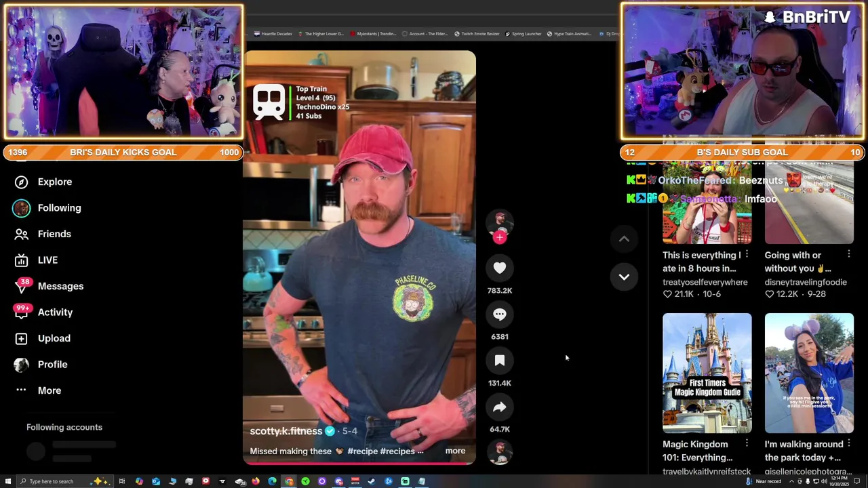Click Explore label in sidebar
Viewport: 868px width, 488px height.
tap(55, 182)
